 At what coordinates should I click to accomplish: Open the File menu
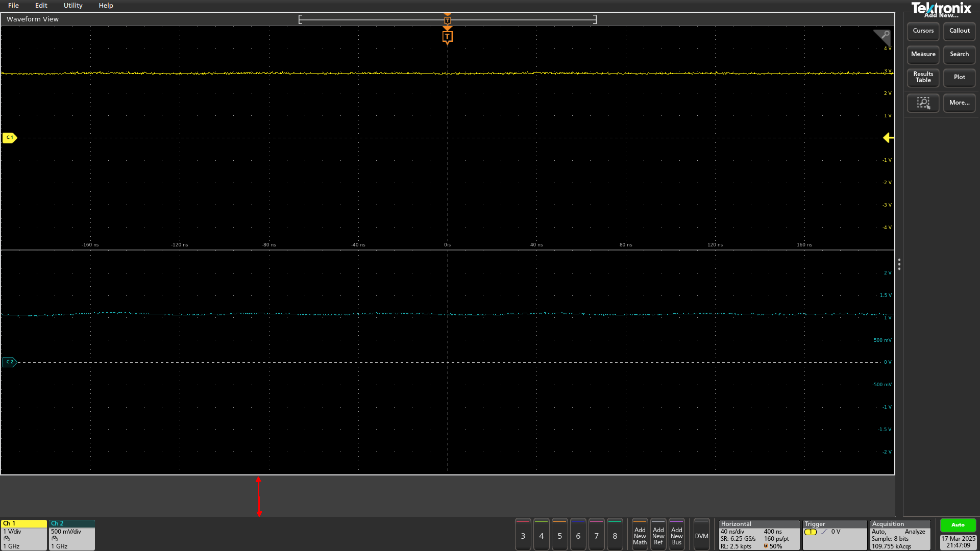tap(13, 6)
